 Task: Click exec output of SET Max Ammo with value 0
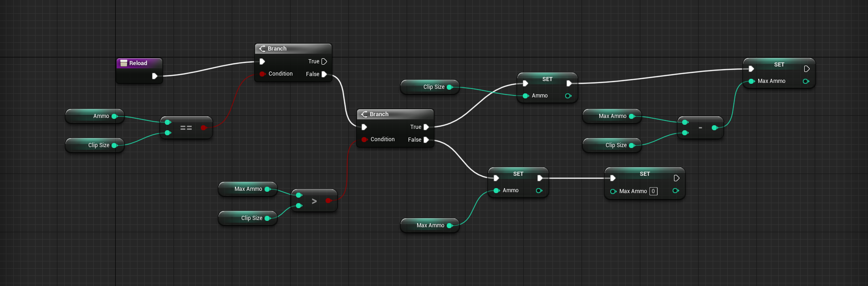pyautogui.click(x=677, y=178)
